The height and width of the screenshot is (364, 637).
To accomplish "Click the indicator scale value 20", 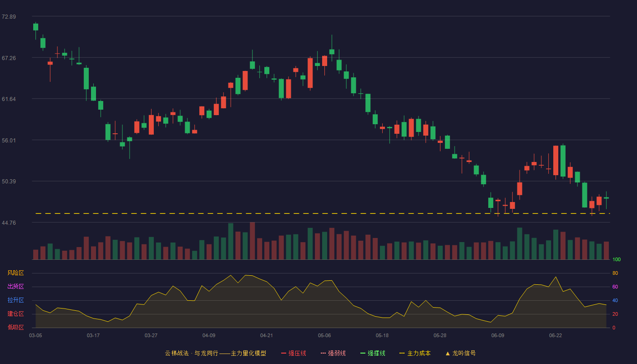I will coord(615,314).
